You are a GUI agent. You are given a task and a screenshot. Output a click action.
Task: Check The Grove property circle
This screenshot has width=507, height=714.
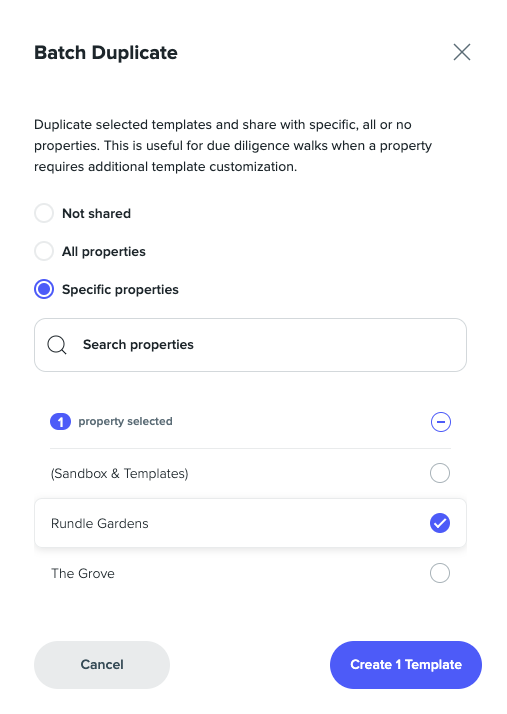click(x=440, y=573)
